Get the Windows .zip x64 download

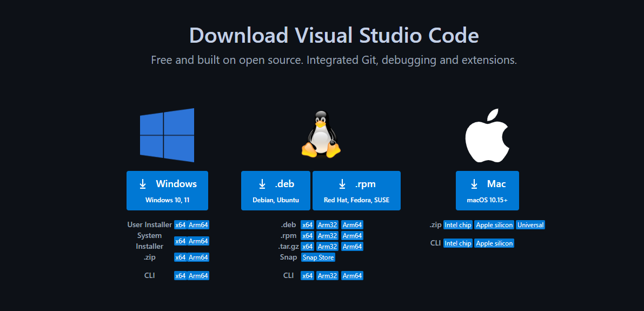click(180, 257)
